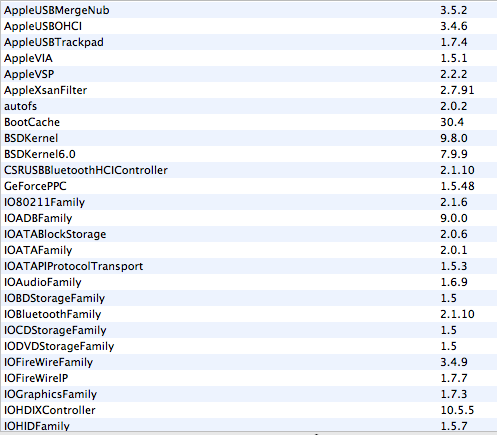The width and height of the screenshot is (497, 435).
Task: Select the BSDKernel6.0 row
Action: coord(248,154)
